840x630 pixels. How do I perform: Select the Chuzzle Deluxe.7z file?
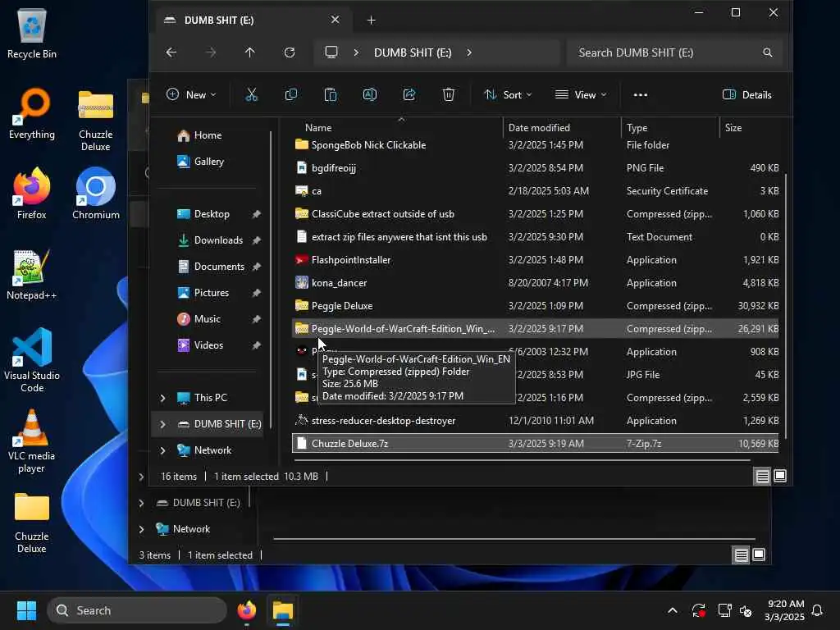[535, 444]
